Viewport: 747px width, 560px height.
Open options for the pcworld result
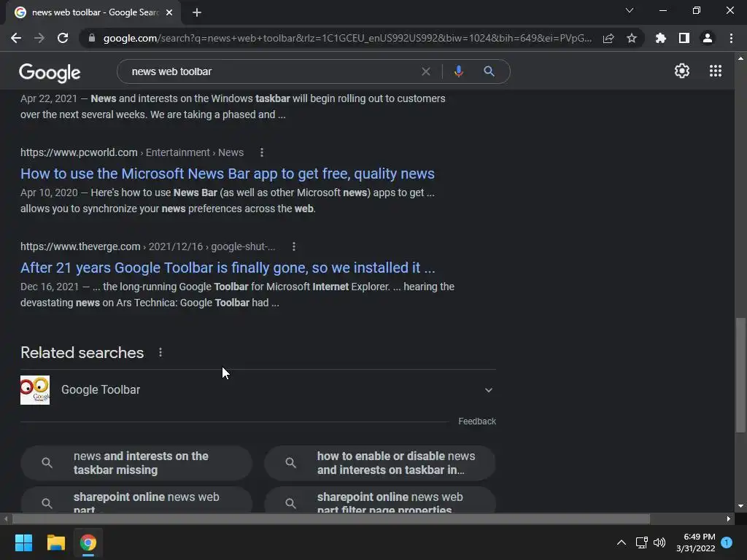(262, 152)
